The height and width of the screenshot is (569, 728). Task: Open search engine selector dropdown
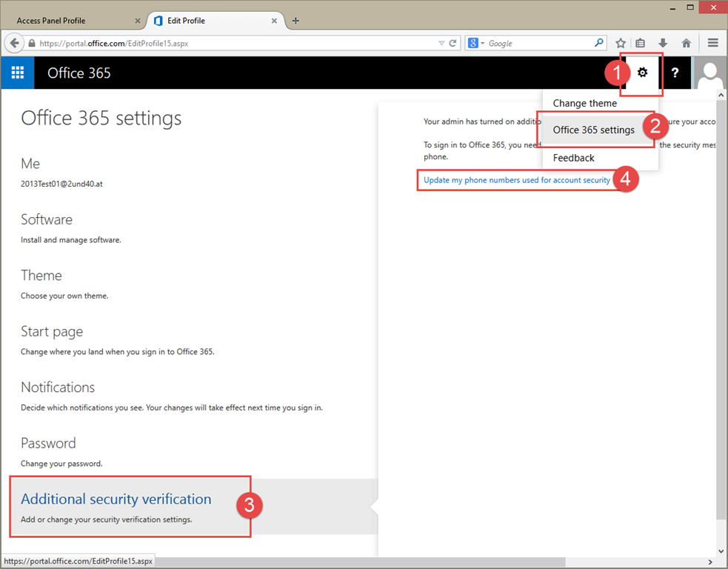pos(476,43)
